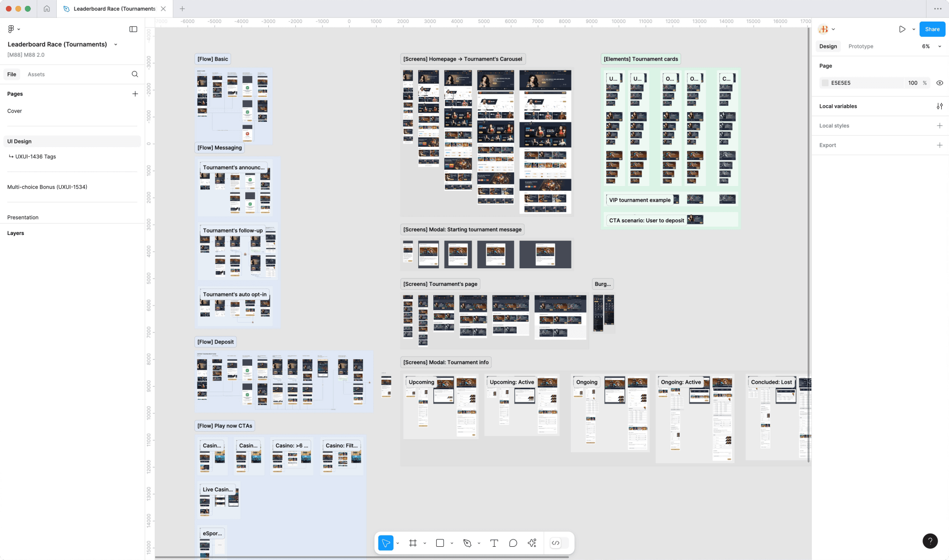Screen dimensions: 949x560
Task: Switch to the Prototype tab
Action: coord(860,47)
